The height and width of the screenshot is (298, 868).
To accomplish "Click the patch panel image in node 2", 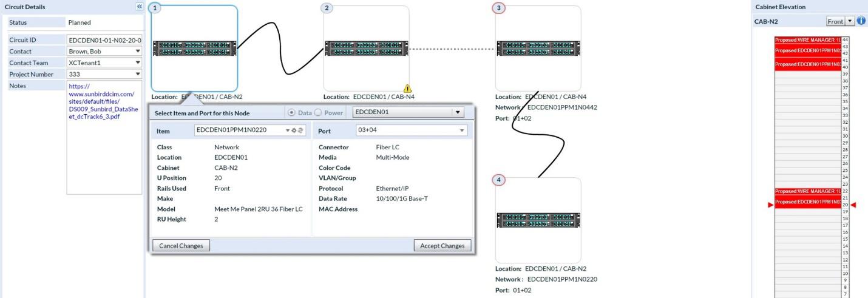I will (x=366, y=49).
